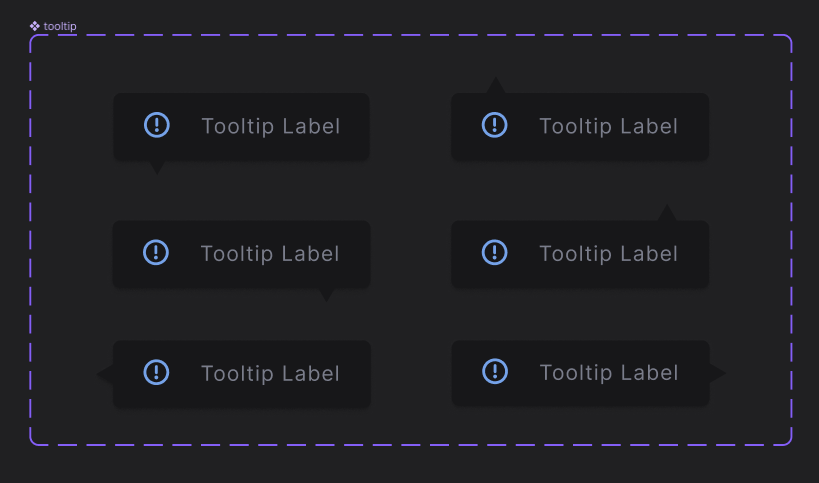Click alert icon in tooltip with bottom-right arrow

pyautogui.click(x=156, y=253)
